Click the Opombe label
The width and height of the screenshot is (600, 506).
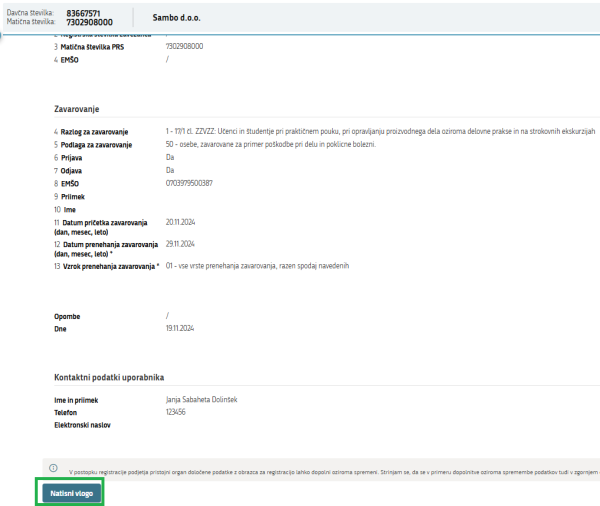coord(69,316)
